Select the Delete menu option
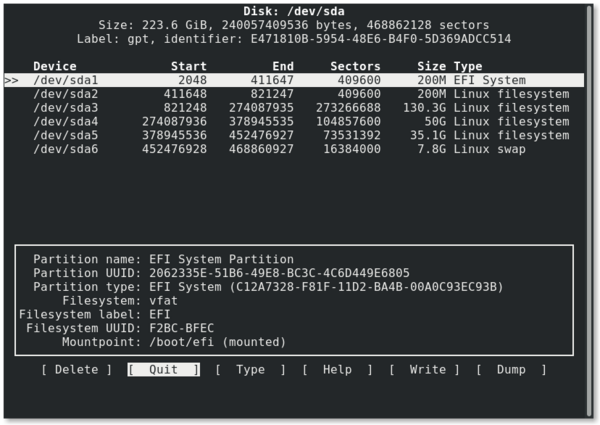This screenshot has height=425, width=600. (x=77, y=370)
